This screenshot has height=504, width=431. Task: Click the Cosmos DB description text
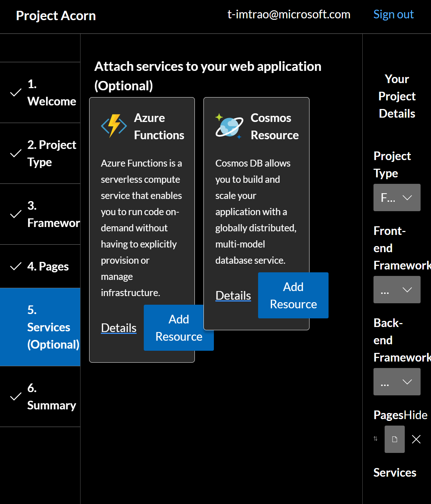[256, 212]
